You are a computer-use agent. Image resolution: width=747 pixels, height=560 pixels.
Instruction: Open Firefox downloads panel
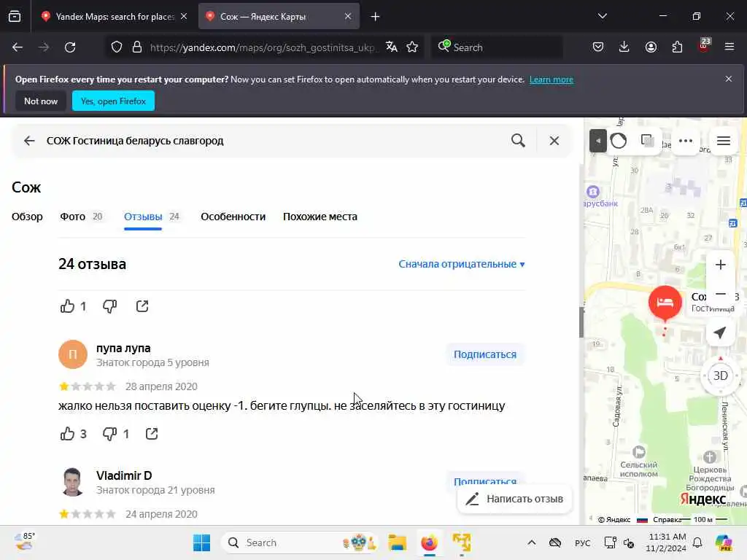(624, 47)
